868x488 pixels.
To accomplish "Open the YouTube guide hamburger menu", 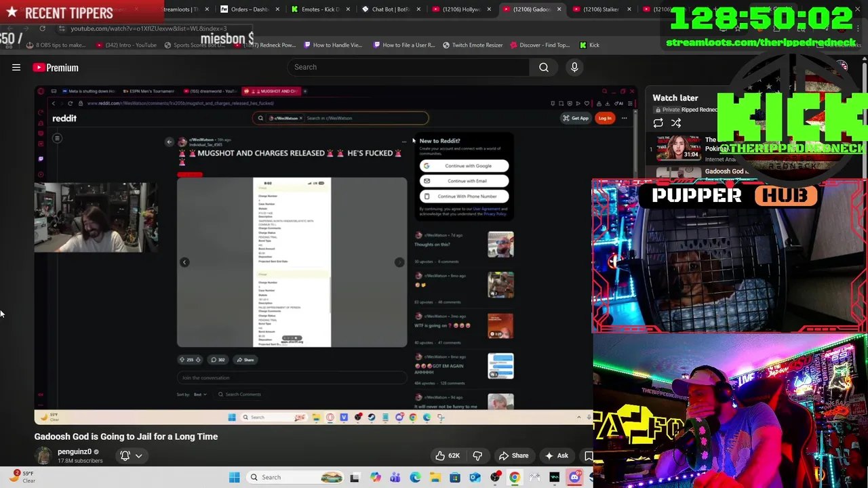I will (x=16, y=67).
